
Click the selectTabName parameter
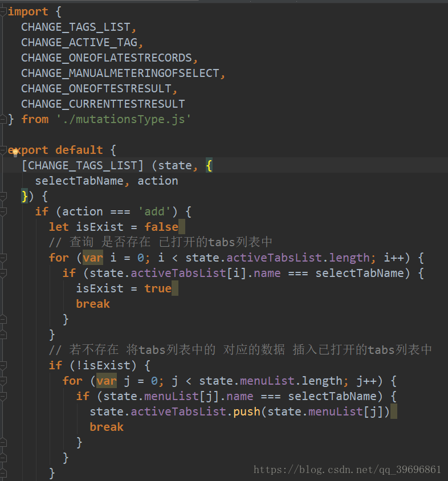pos(79,181)
